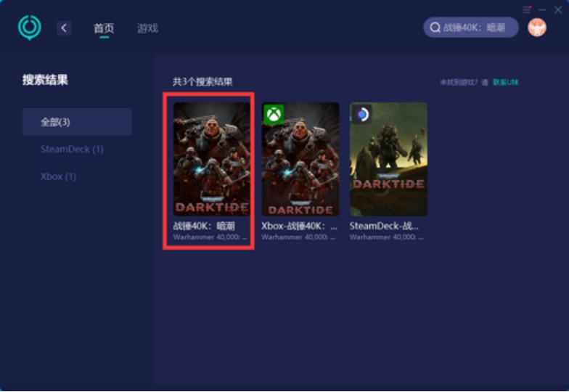Viewport: 569px width, 392px height.
Task: Open the Xbox Darktide game cover
Action: click(x=300, y=159)
